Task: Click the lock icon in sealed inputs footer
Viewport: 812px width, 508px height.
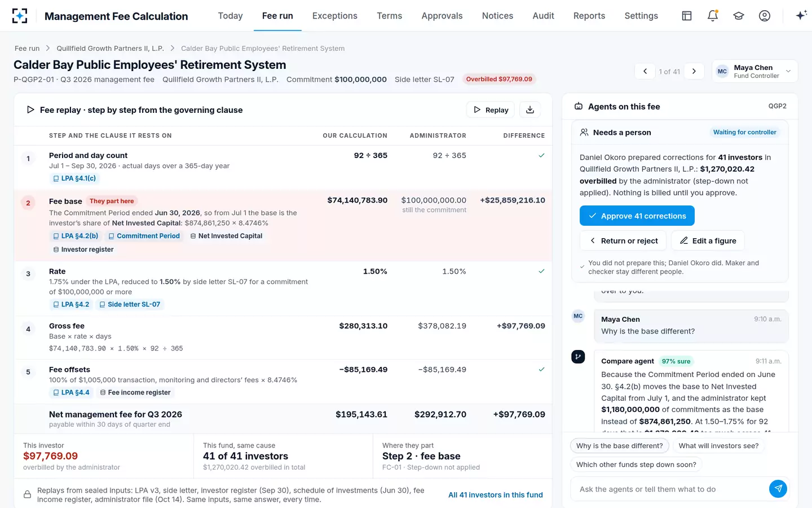Action: [27, 494]
